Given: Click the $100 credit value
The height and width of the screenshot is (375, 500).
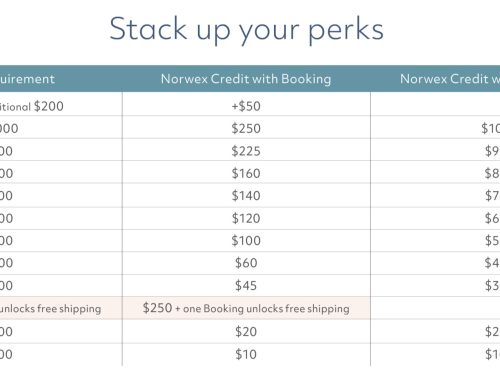Looking at the screenshot, I should coord(246,241).
